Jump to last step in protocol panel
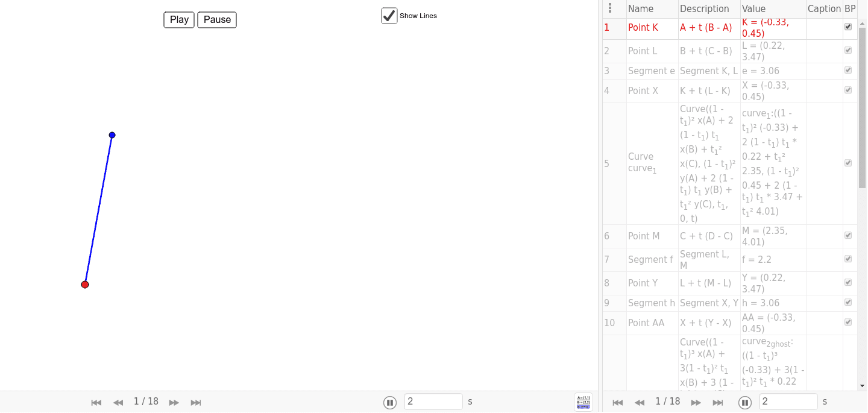Screen dimensions: 868x413 pos(718,403)
